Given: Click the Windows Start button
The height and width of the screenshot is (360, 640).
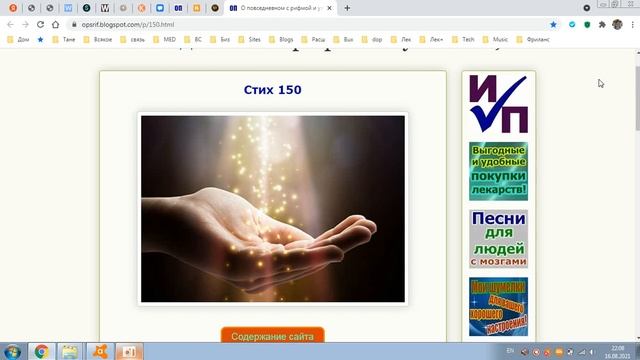Looking at the screenshot, I should pos(13,351).
